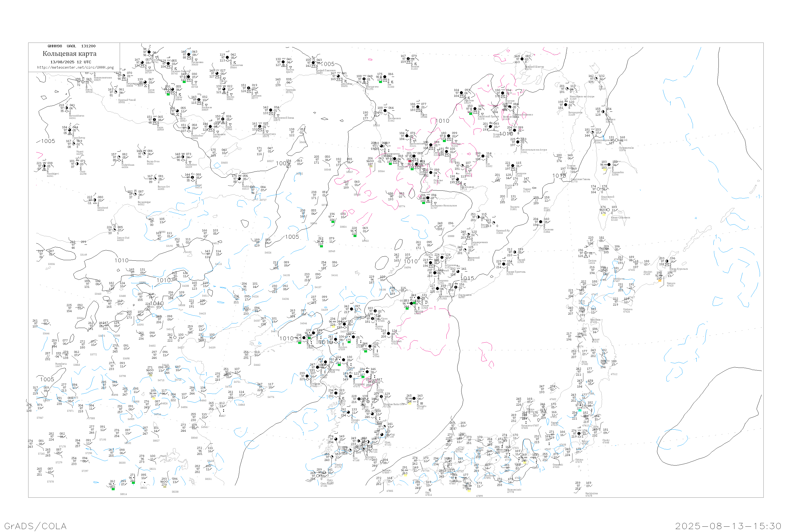
Task: Click the Владивосток station name label
Action: coord(447,297)
